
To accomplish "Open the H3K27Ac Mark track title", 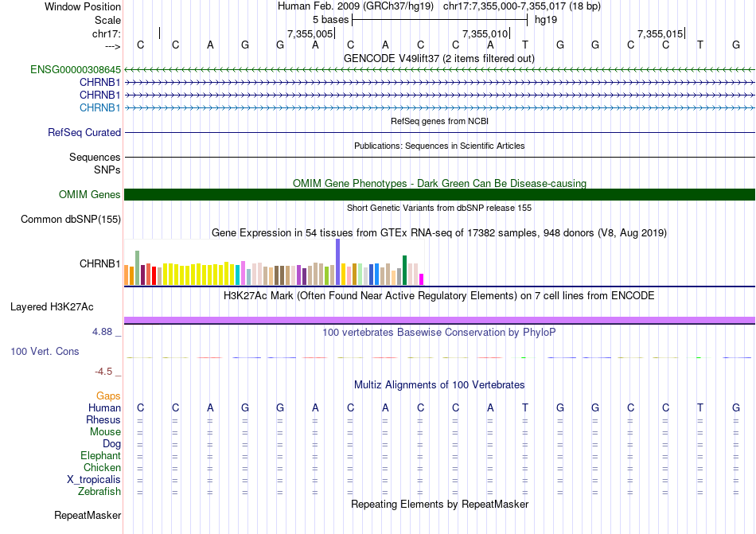I will point(439,295).
